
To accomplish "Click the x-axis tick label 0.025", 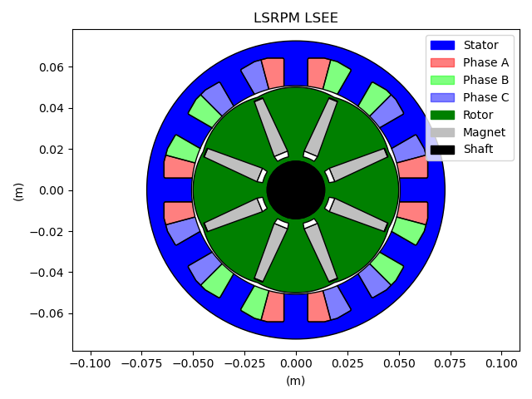I will coord(347,363).
